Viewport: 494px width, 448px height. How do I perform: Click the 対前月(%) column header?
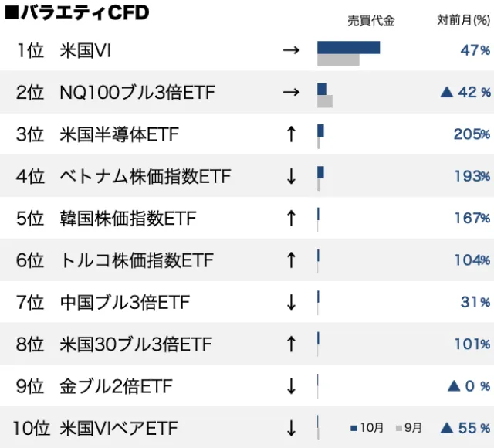pyautogui.click(x=463, y=21)
